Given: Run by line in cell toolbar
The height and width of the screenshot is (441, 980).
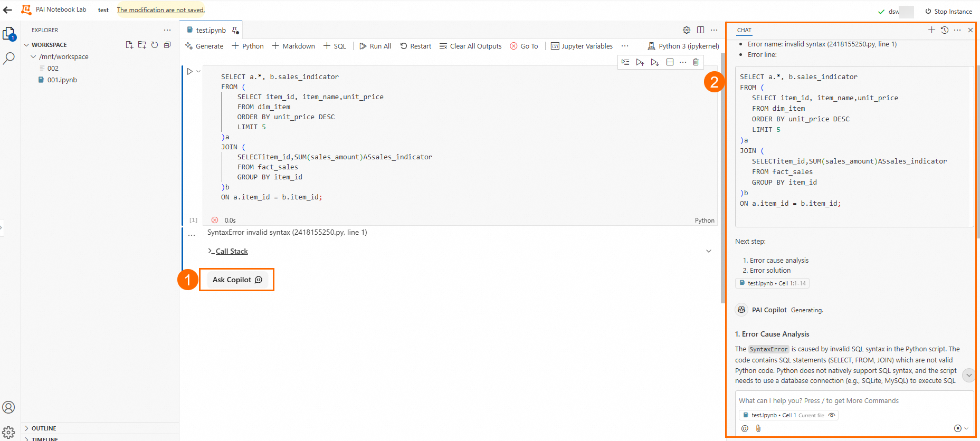Looking at the screenshot, I should (x=625, y=62).
